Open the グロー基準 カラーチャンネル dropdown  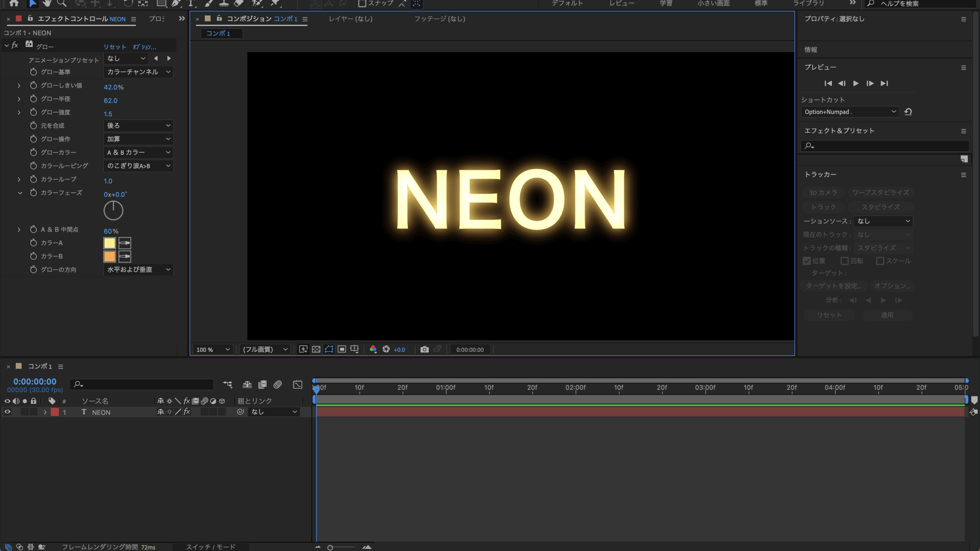tap(138, 72)
